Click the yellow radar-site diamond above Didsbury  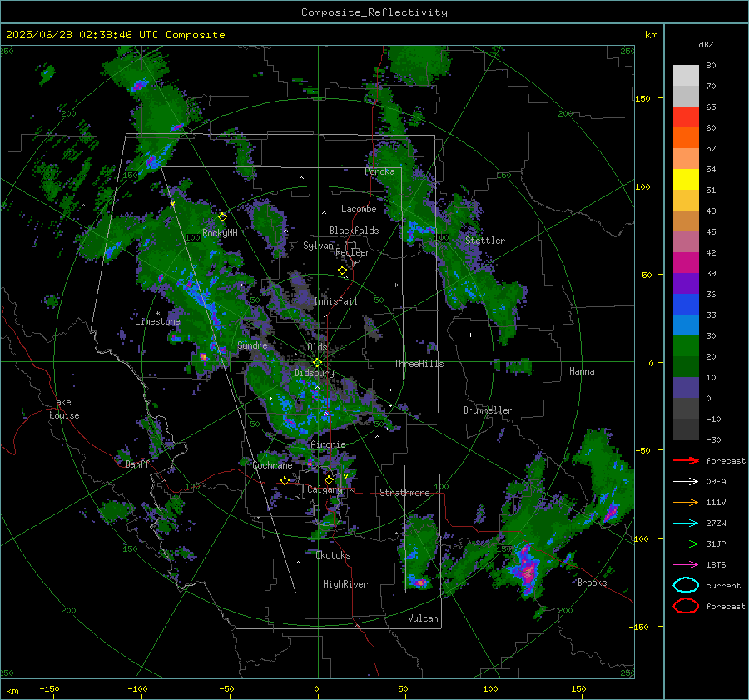(x=317, y=363)
